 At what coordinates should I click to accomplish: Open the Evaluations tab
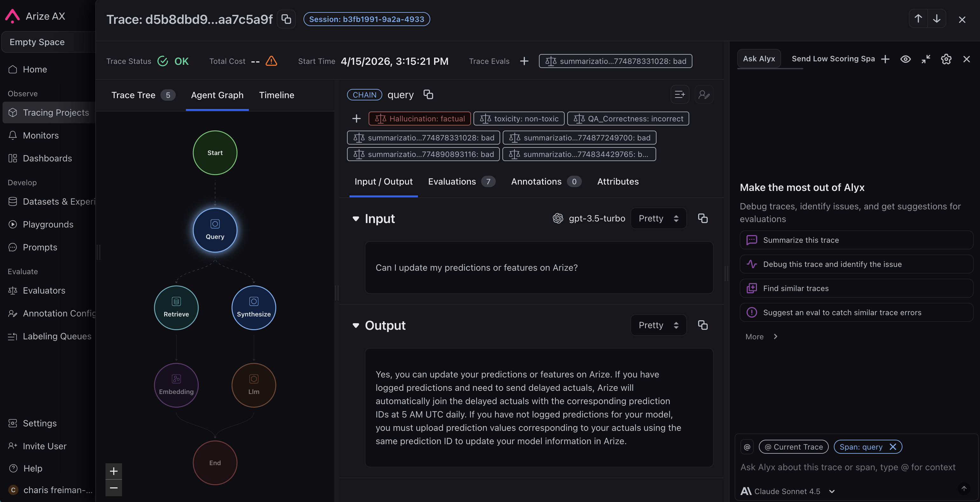(461, 181)
